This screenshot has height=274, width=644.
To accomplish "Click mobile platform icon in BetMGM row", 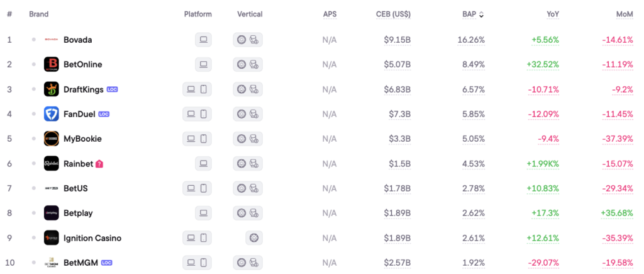I will pyautogui.click(x=204, y=263).
